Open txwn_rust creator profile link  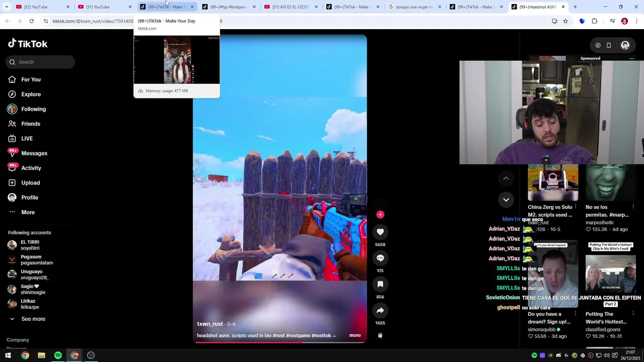(x=210, y=324)
